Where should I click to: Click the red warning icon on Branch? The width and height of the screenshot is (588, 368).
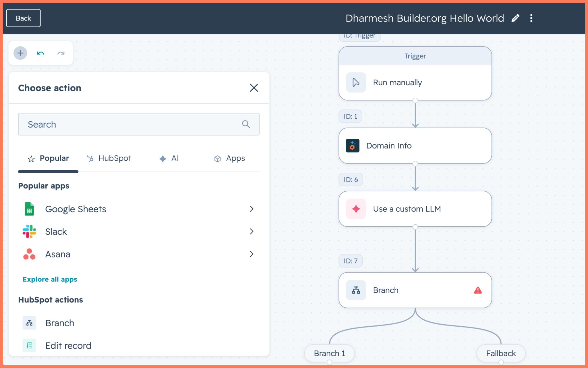coord(478,290)
